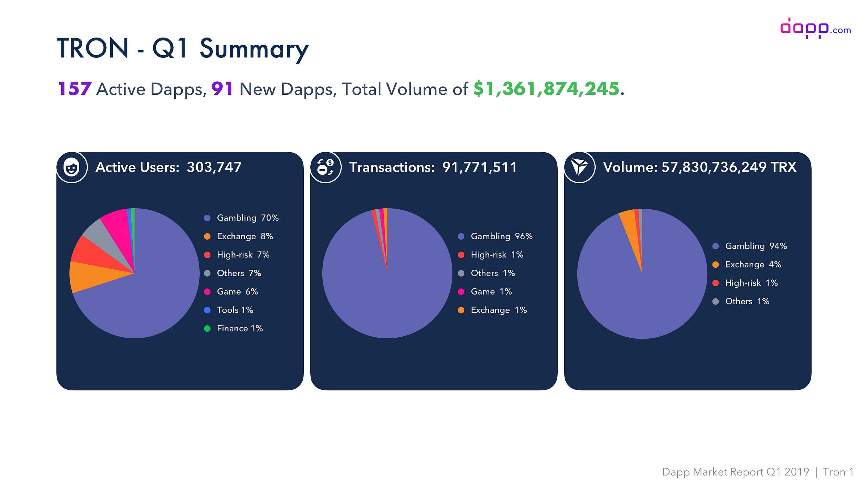Click 'Dapp Market Report Q1 2019 | Tron 1' footer
The width and height of the screenshot is (868, 488).
(758, 472)
